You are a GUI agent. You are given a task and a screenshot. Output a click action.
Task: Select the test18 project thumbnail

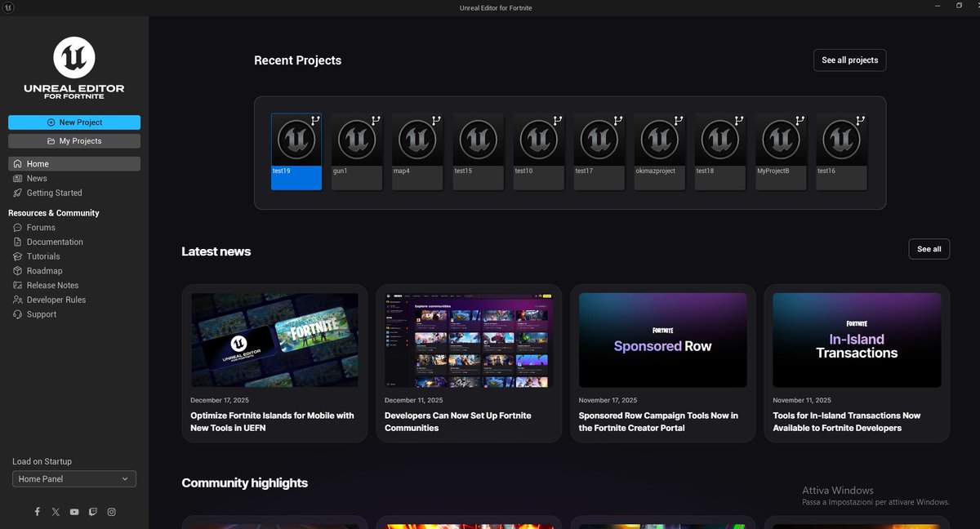coord(719,152)
